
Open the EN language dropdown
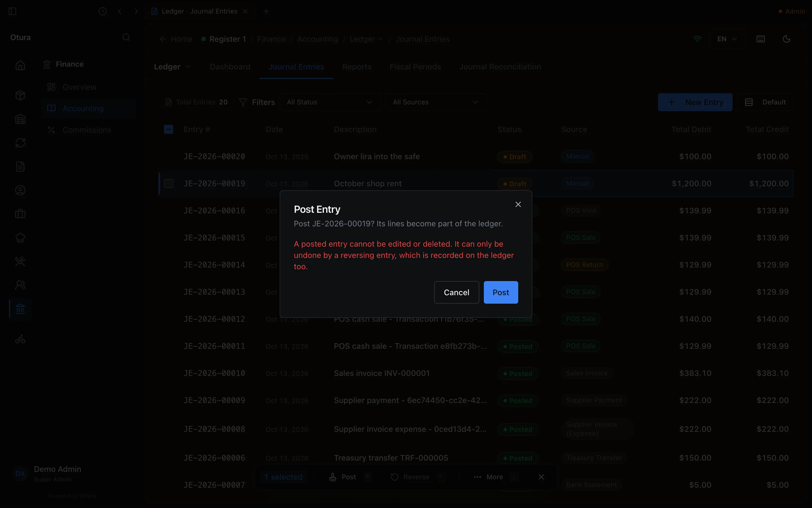click(727, 39)
